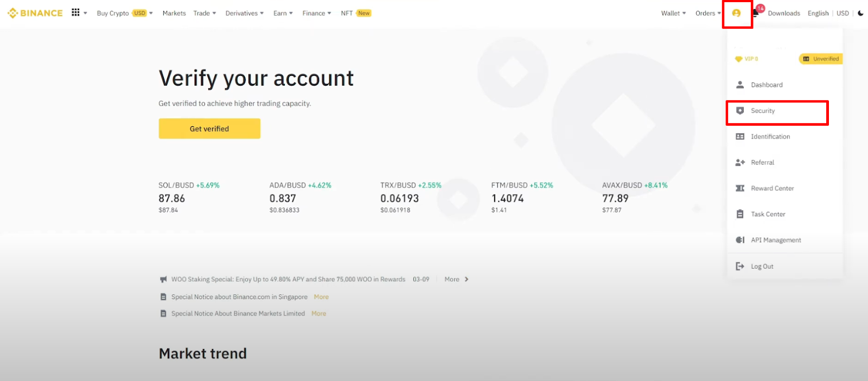Click the Unverified status badge
The height and width of the screenshot is (381, 868).
pyautogui.click(x=821, y=59)
